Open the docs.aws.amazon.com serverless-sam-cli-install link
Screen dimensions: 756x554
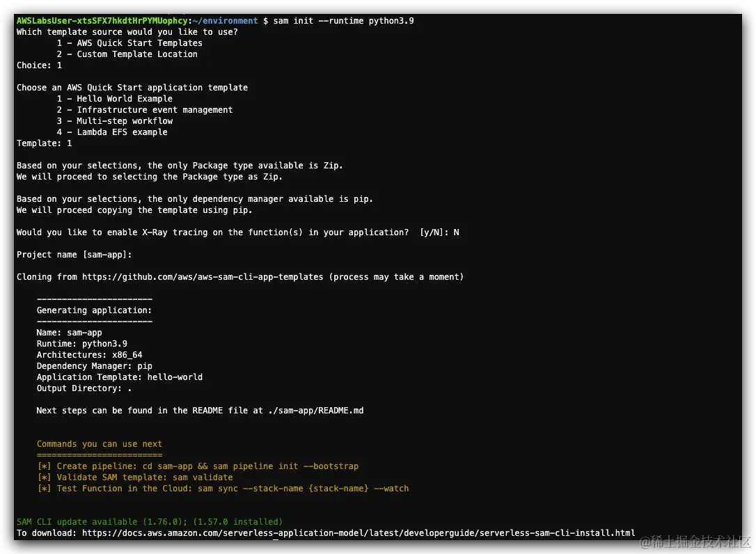click(359, 533)
